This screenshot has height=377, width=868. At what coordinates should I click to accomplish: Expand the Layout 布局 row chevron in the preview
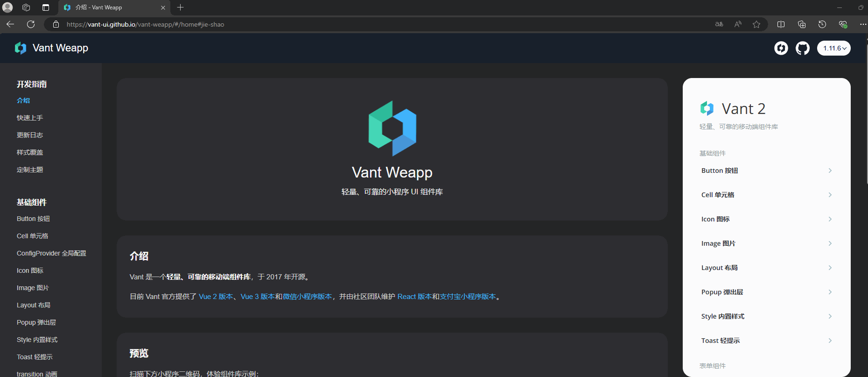(x=830, y=268)
